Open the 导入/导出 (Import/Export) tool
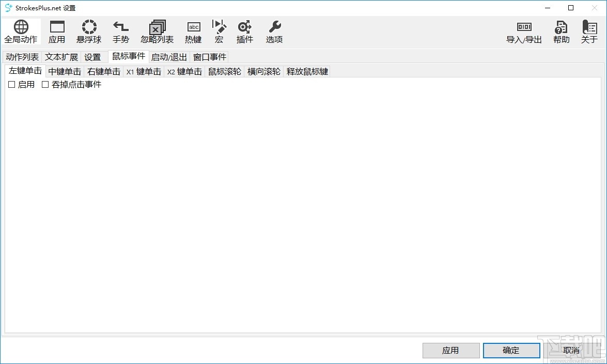Viewport: 607px width, 364px height. 523,31
